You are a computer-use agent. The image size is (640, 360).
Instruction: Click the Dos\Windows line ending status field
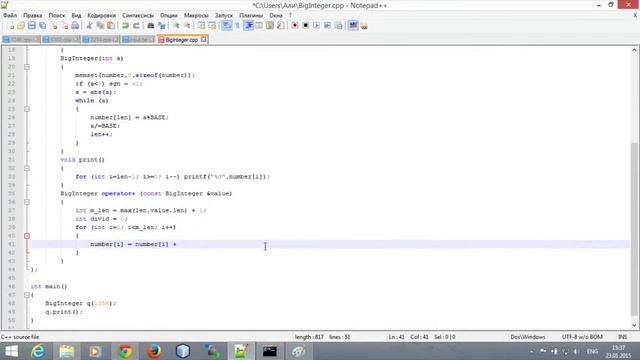click(x=528, y=337)
